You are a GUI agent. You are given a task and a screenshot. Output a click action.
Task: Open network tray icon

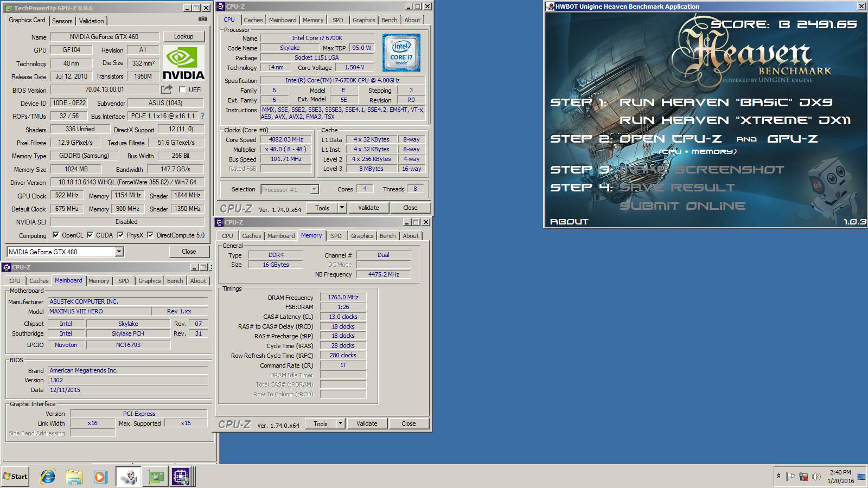[803, 477]
